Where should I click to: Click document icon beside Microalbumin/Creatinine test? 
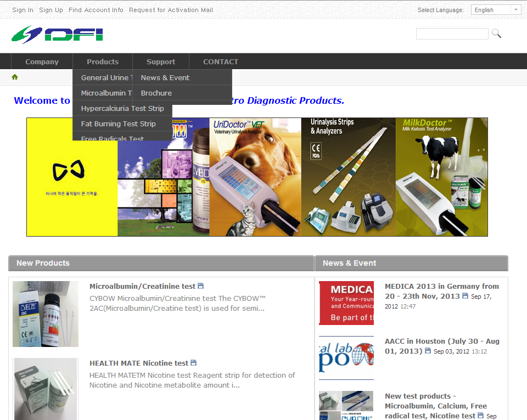[201, 286]
